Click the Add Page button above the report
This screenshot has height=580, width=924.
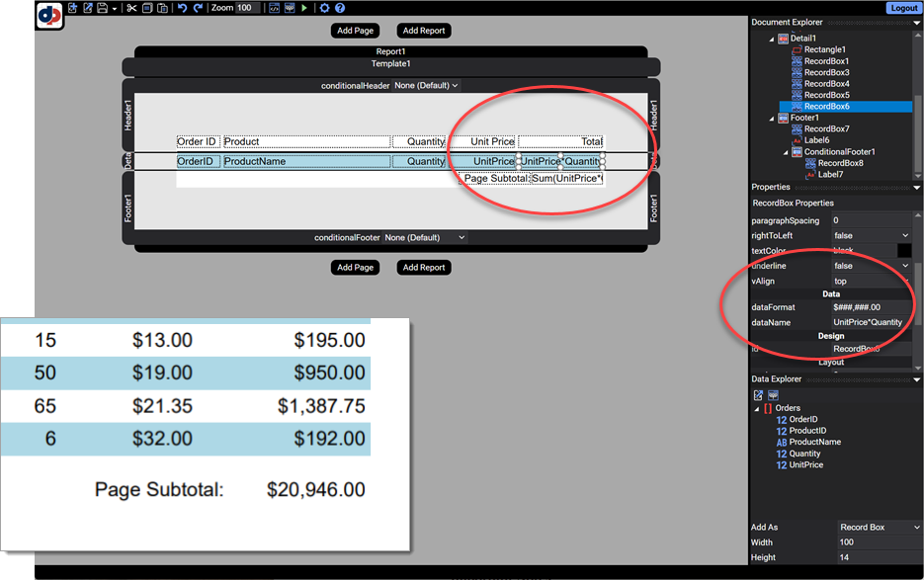[355, 31]
